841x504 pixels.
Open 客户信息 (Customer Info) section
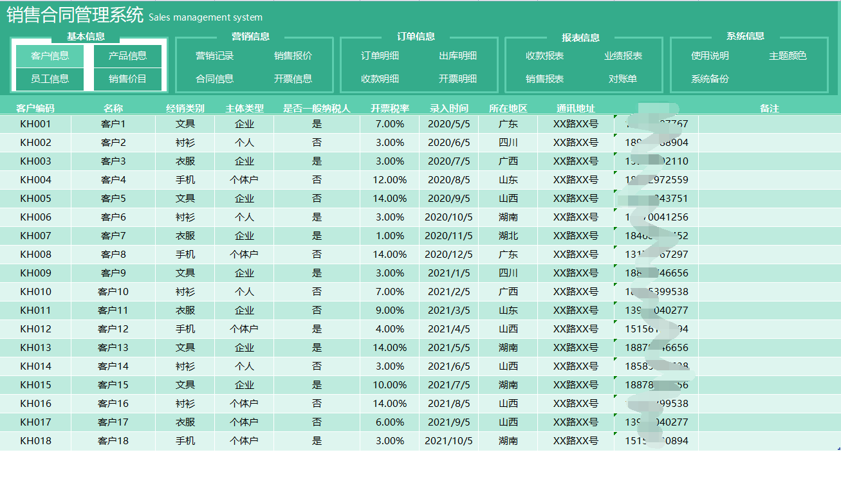(x=49, y=56)
